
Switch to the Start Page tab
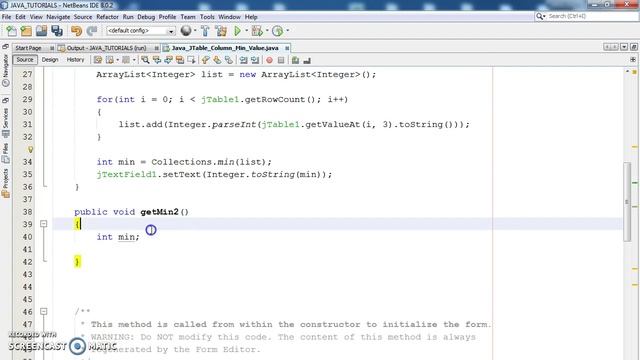[28, 48]
